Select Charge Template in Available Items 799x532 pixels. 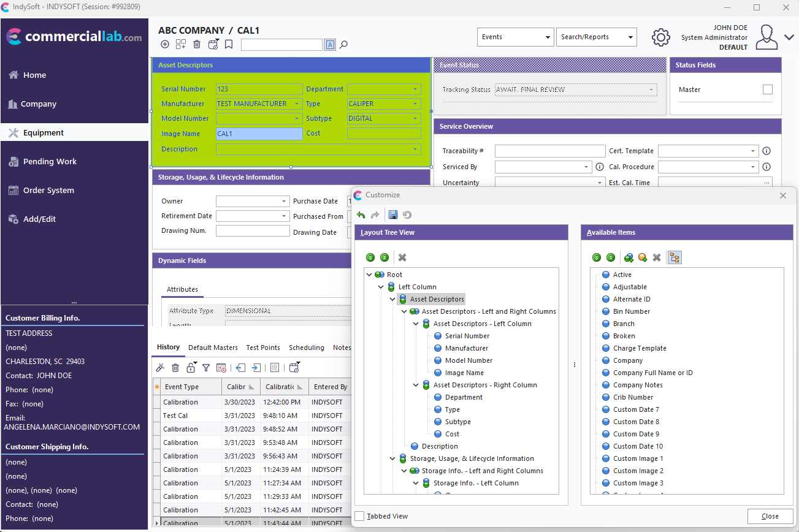[x=640, y=348]
